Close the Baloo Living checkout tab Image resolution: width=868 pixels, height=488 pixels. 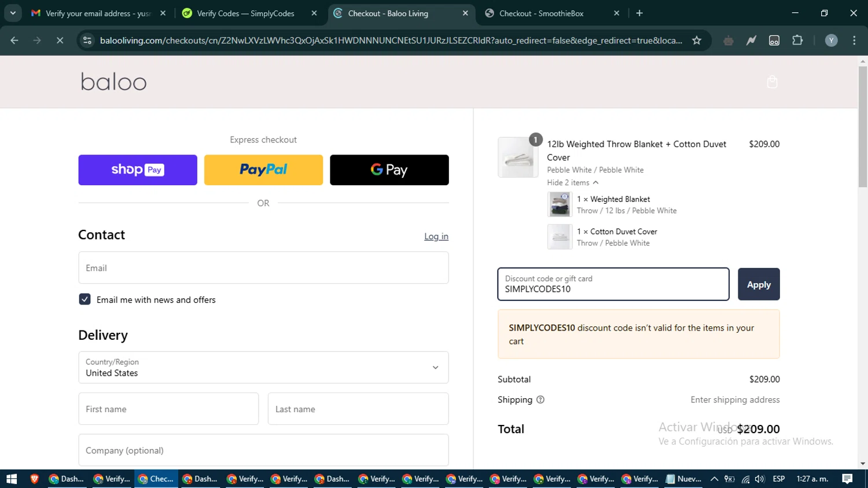click(465, 13)
